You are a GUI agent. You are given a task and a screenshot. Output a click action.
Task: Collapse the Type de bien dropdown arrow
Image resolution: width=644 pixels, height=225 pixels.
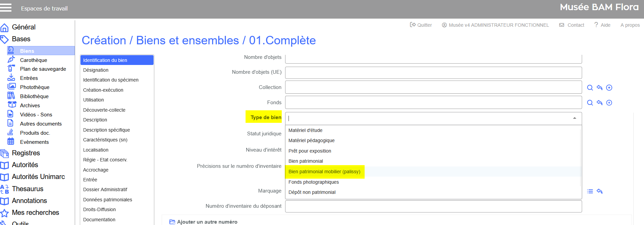574,118
